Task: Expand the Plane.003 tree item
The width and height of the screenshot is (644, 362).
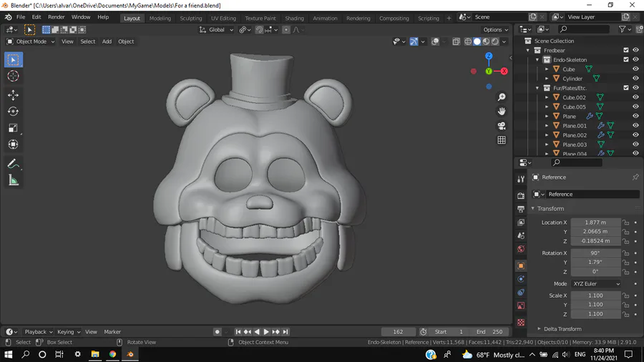Action: pos(547,145)
